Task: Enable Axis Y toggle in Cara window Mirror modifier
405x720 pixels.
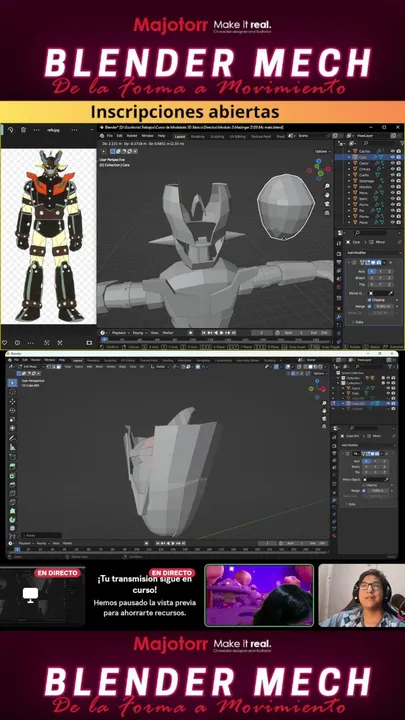Action: [x=381, y=271]
